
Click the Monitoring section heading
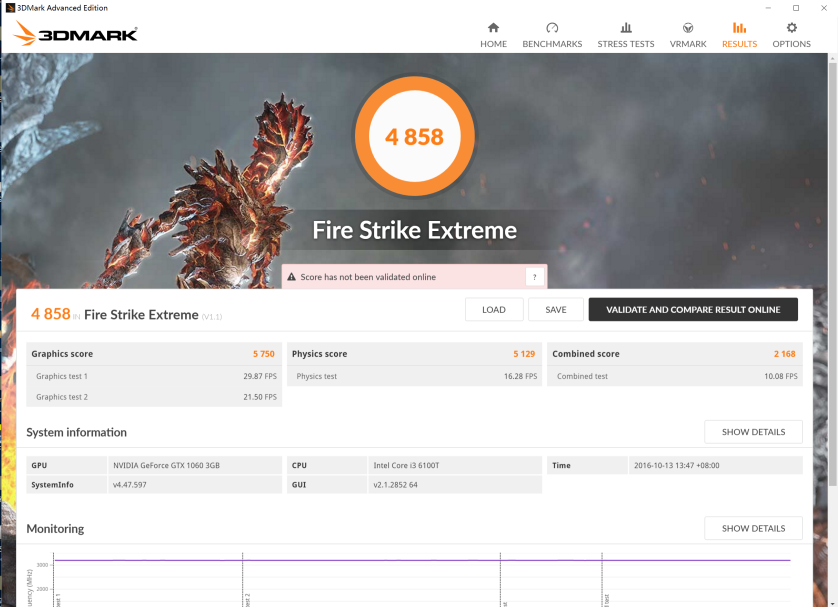55,528
